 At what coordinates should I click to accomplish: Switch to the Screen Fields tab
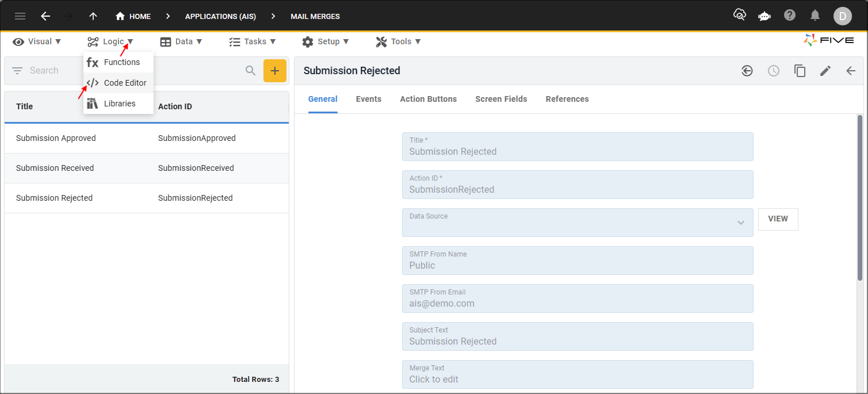pyautogui.click(x=501, y=99)
